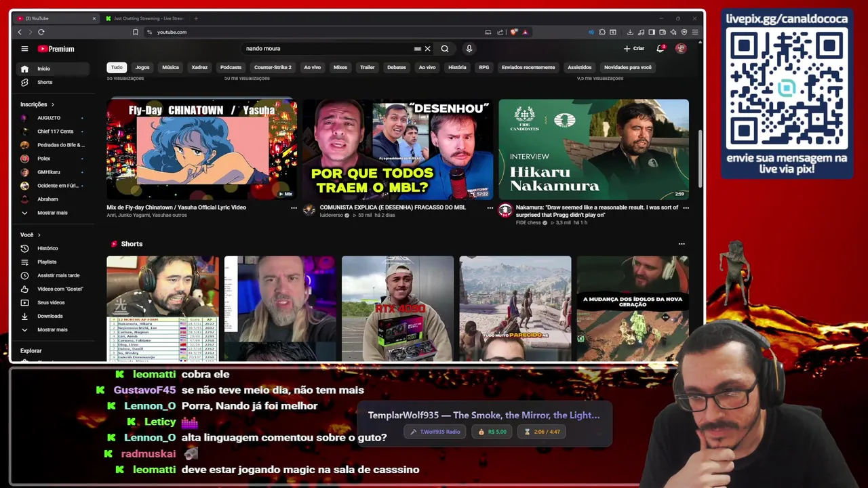This screenshot has width=868, height=488.
Task: Open Vídeos com "Gostei" list
Action: point(54,289)
